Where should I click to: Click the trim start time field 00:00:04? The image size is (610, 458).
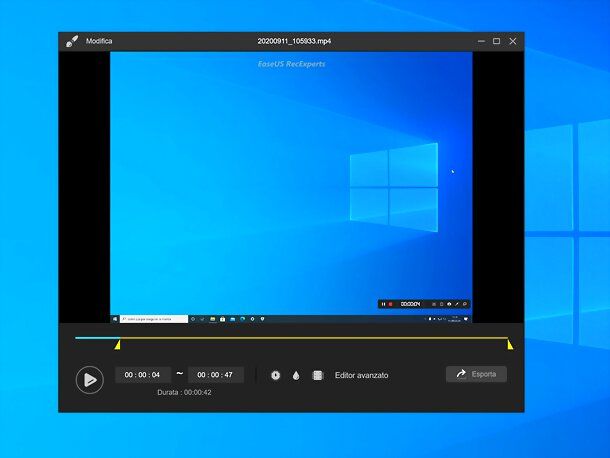[x=142, y=375]
